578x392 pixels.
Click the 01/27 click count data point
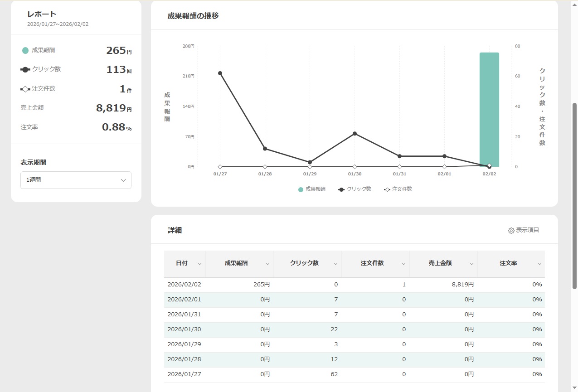click(220, 73)
